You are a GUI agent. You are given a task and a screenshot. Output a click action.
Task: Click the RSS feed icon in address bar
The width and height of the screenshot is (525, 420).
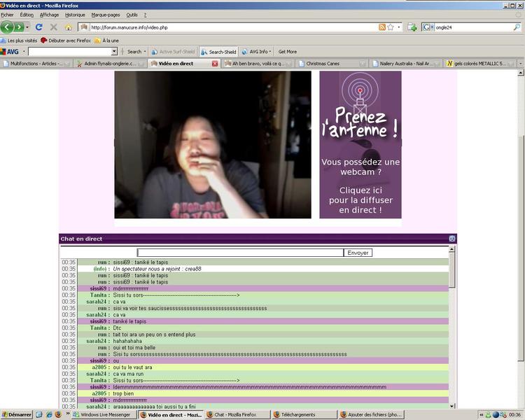pyautogui.click(x=382, y=27)
